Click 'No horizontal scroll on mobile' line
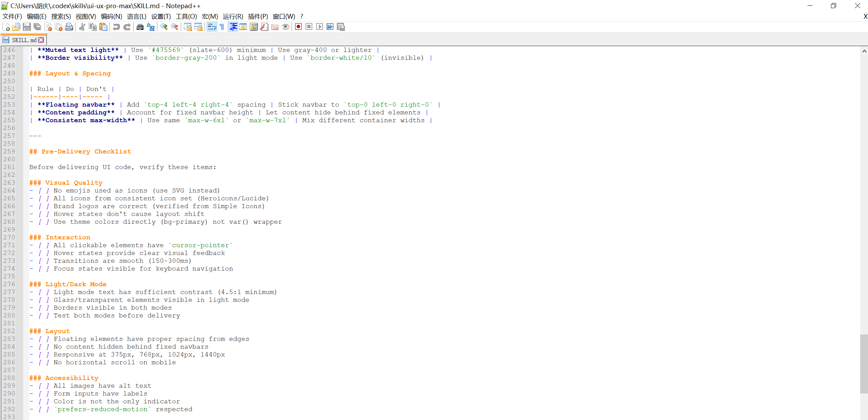Viewport: 868px width, 420px height. point(115,362)
